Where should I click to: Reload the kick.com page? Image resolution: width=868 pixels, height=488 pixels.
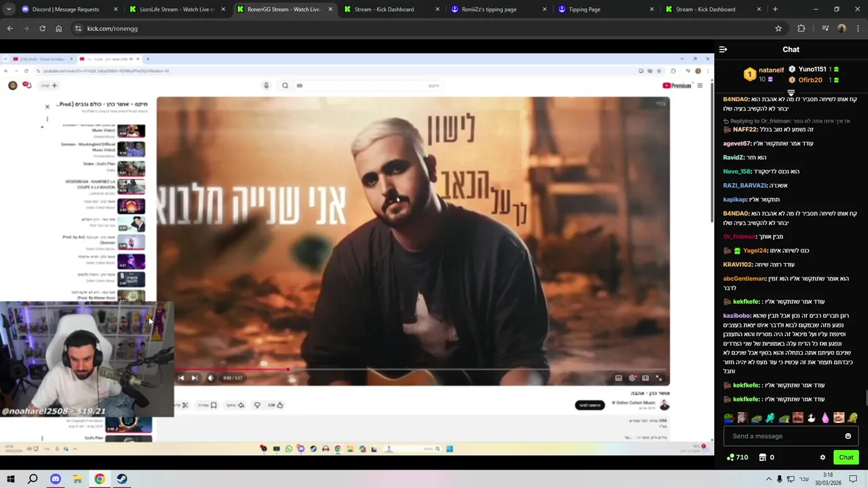coord(42,28)
